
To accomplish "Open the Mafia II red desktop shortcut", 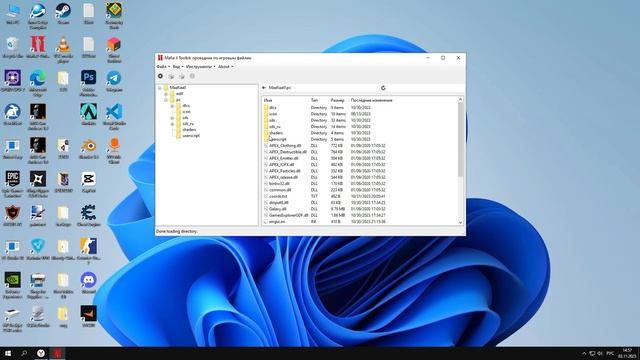I will click(38, 47).
